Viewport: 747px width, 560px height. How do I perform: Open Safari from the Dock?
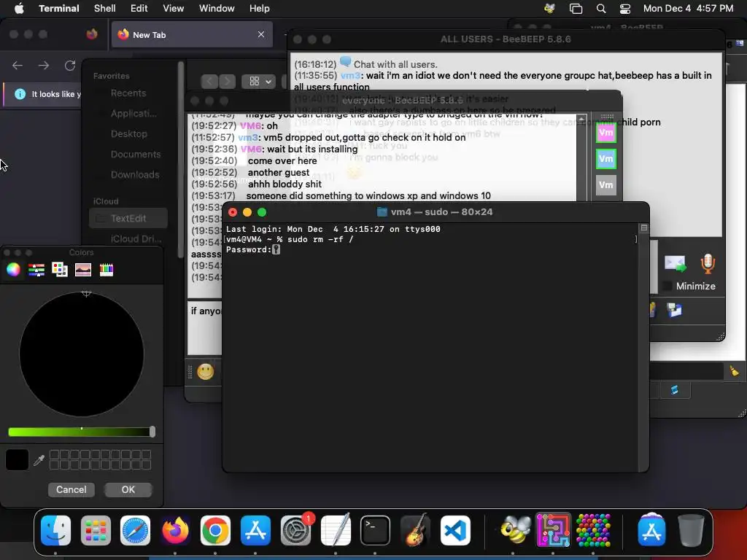pos(135,530)
